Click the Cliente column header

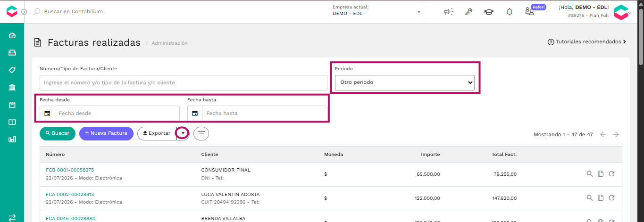click(209, 155)
